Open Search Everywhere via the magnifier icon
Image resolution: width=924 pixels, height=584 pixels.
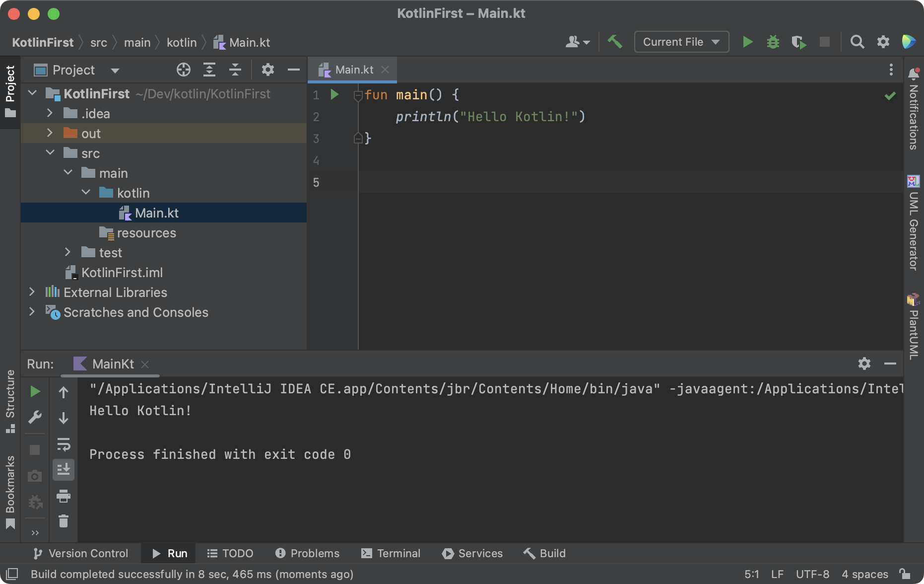(857, 42)
